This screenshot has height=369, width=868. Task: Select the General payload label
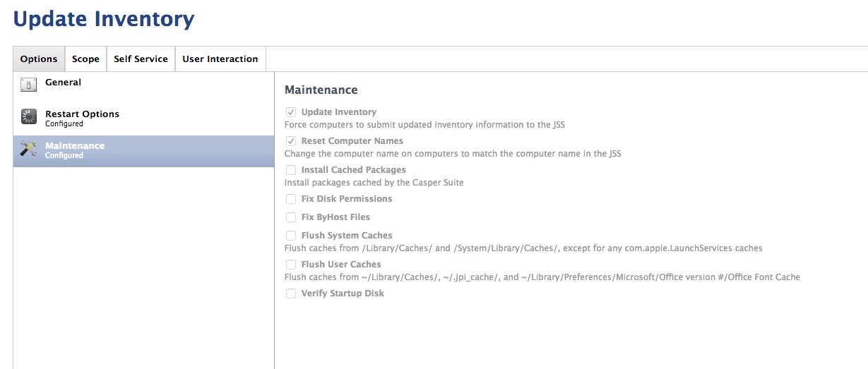pyautogui.click(x=63, y=83)
